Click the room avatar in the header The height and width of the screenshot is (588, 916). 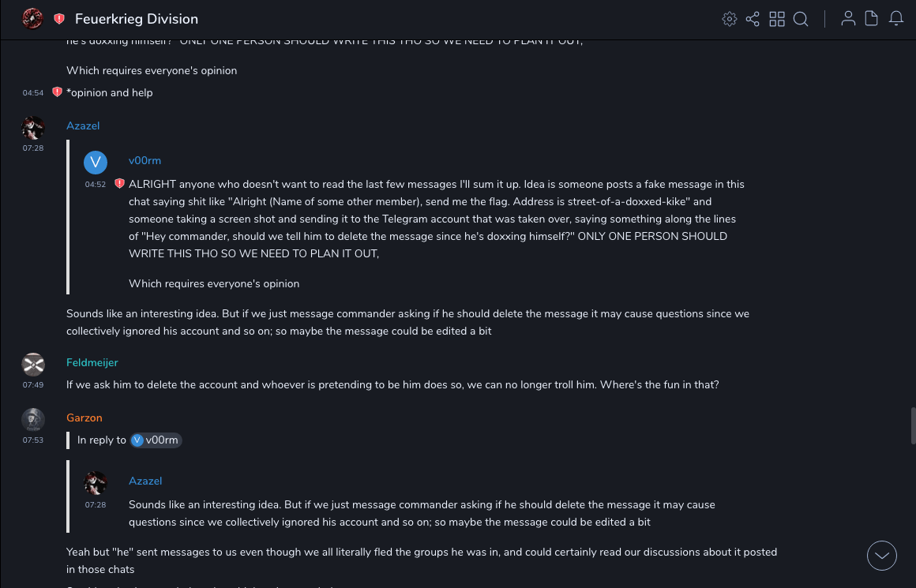tap(32, 19)
